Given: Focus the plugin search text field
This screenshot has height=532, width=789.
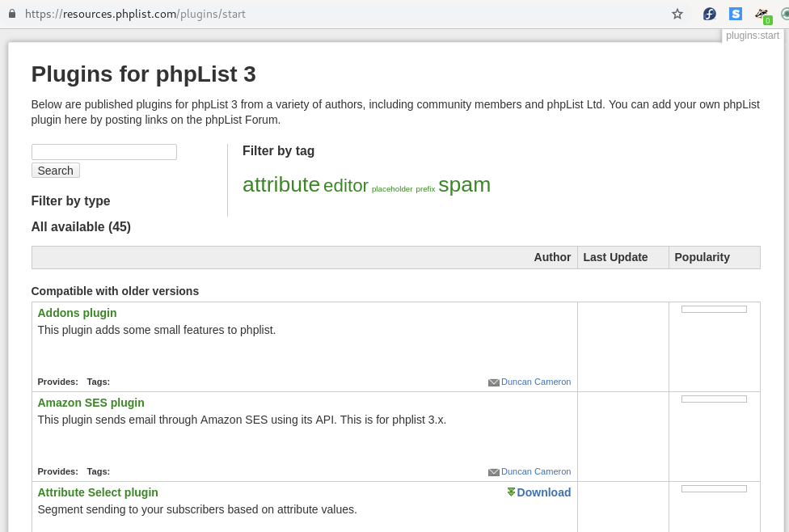Looking at the screenshot, I should pyautogui.click(x=103, y=152).
